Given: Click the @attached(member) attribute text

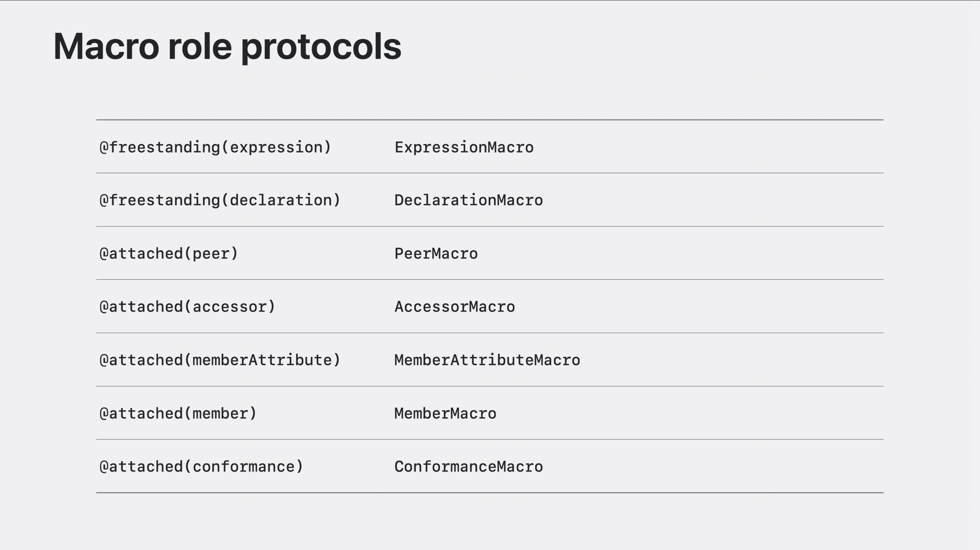Looking at the screenshot, I should point(178,413).
